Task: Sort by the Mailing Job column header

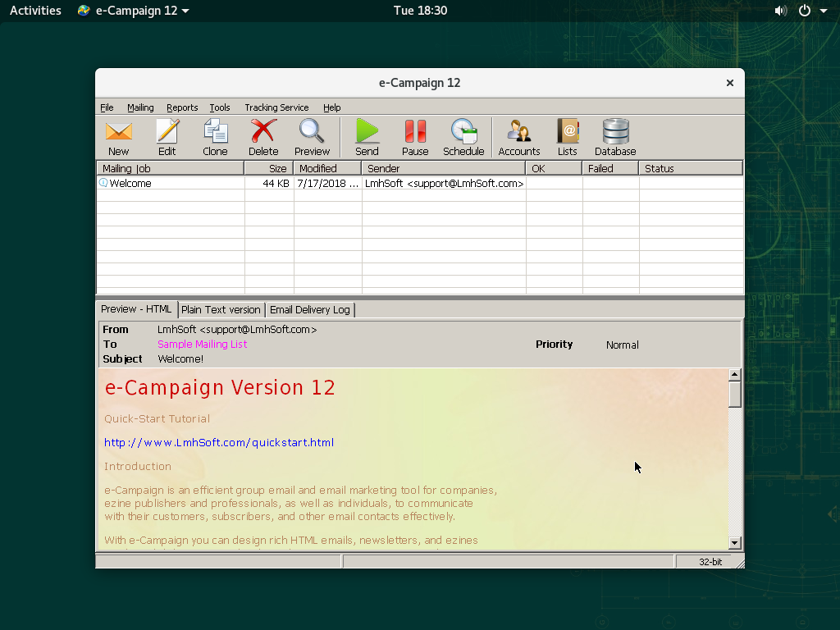Action: [171, 168]
